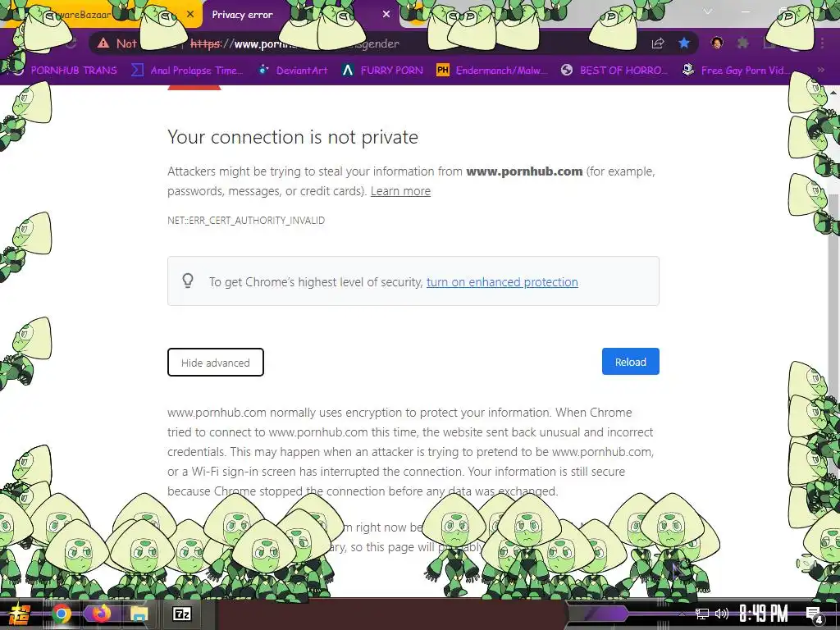Image resolution: width=840 pixels, height=630 pixels.
Task: Click the page vertical scrollbar
Action: pos(833,343)
